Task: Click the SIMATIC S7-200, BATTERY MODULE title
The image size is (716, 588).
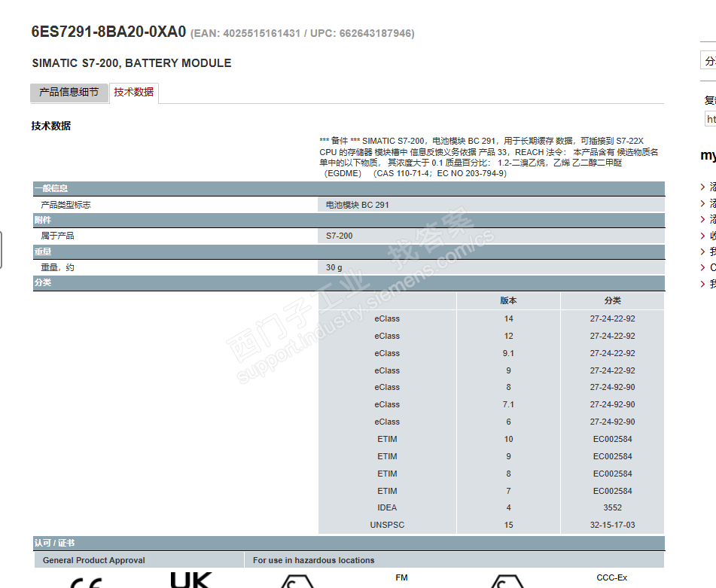Action: (132, 63)
